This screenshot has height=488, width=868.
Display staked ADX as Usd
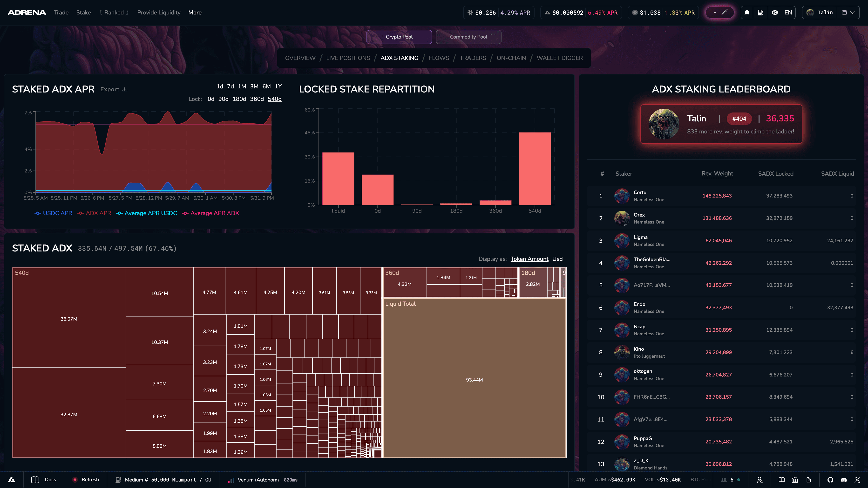pyautogui.click(x=557, y=259)
